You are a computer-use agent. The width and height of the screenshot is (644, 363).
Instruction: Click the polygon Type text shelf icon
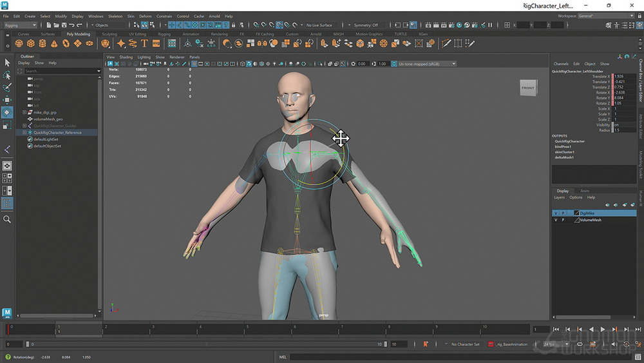coord(144,43)
